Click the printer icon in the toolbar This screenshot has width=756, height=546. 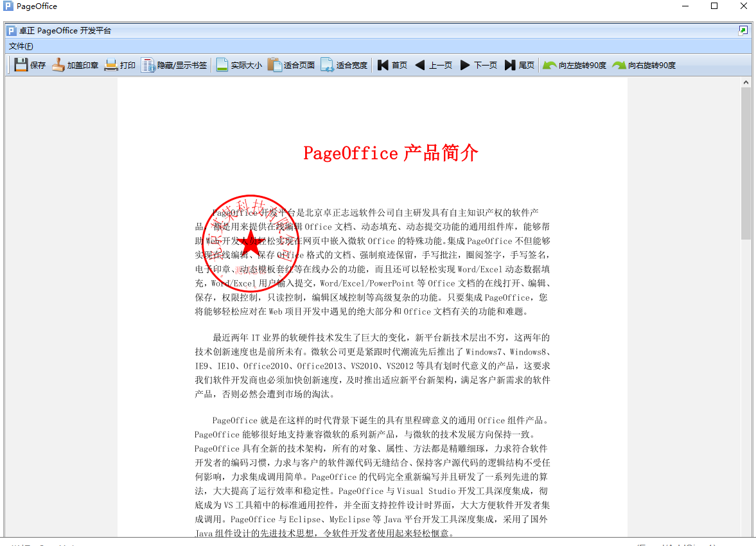[111, 65]
